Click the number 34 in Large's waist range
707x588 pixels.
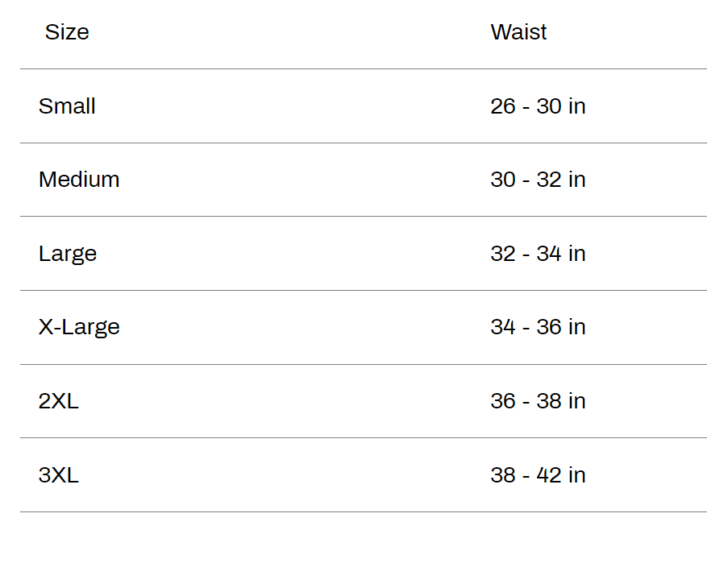pos(549,254)
